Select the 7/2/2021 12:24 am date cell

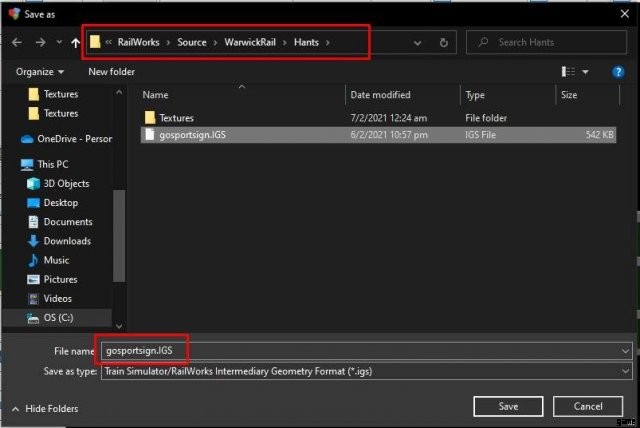click(389, 118)
